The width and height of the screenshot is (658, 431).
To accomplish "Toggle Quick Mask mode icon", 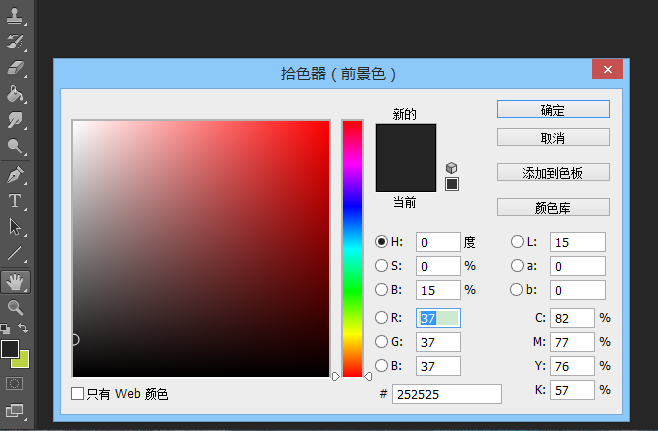I will point(14,383).
